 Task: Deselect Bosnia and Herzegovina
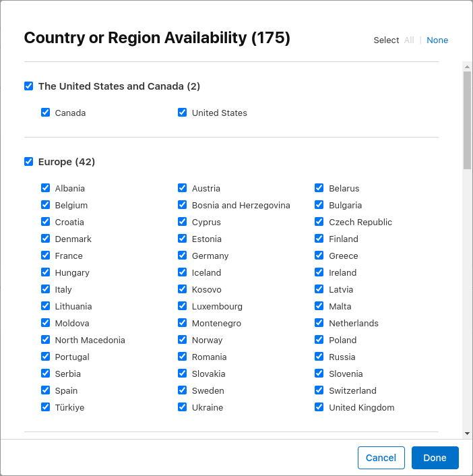click(183, 205)
